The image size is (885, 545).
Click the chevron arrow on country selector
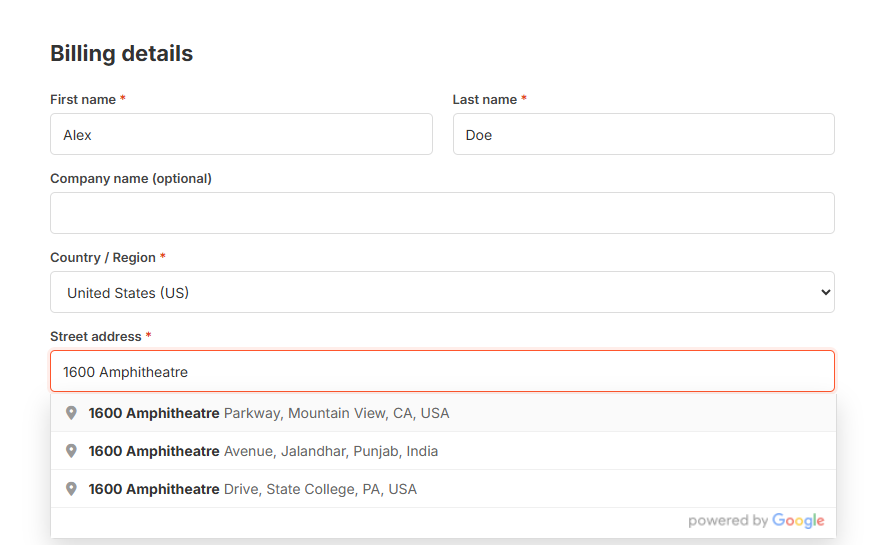tap(825, 293)
